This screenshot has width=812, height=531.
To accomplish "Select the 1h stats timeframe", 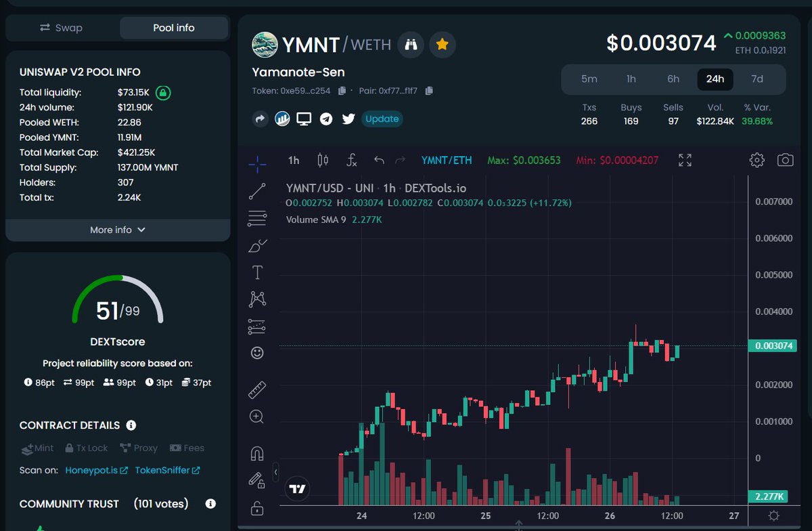I will coord(631,79).
